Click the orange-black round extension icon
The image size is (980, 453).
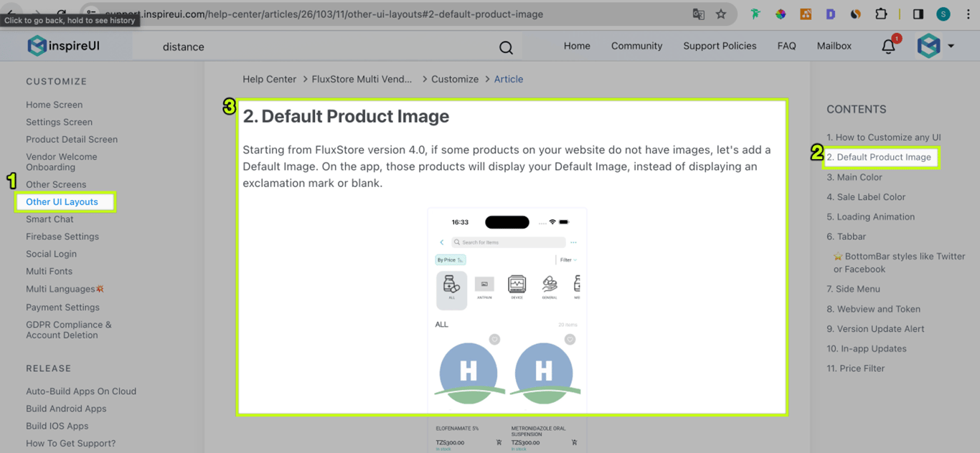tap(855, 14)
